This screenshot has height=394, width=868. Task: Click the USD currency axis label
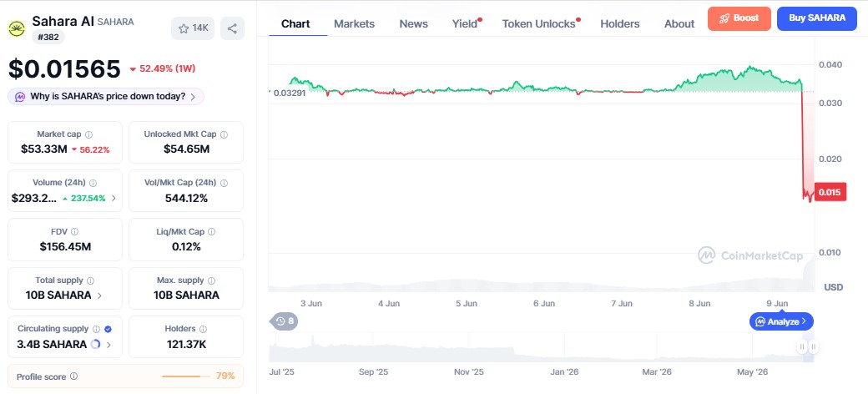pyautogui.click(x=834, y=287)
